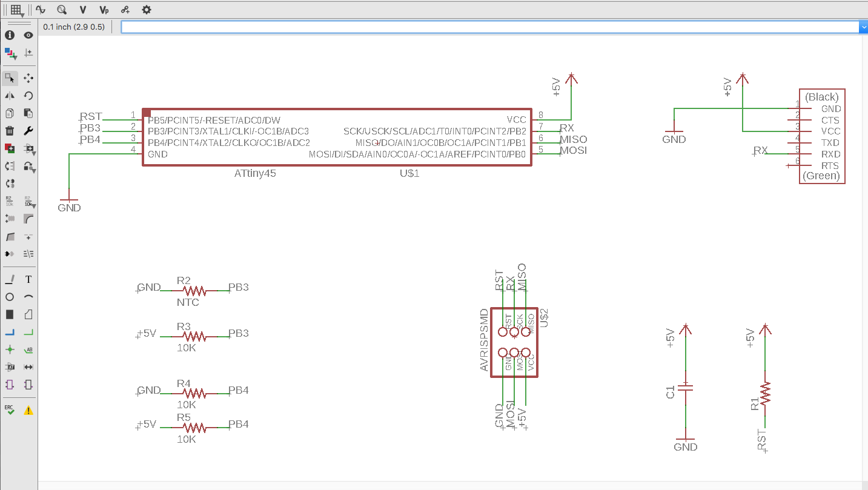This screenshot has height=490, width=868.
Task: Click the (Green) connector label
Action: [821, 176]
